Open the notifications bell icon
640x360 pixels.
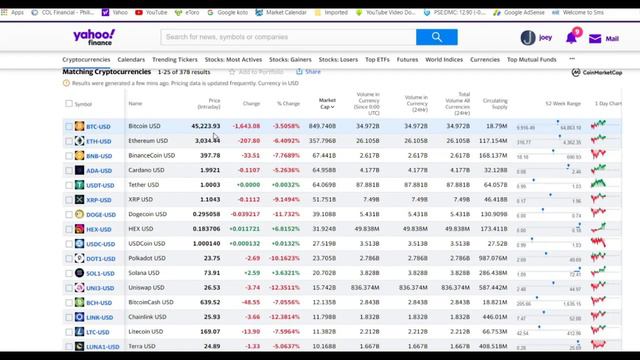pos(571,38)
